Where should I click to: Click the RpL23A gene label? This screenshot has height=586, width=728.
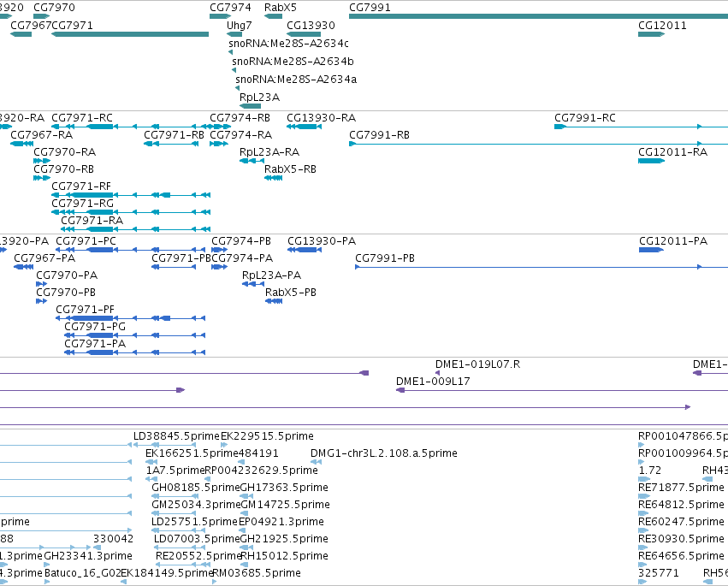tap(259, 98)
